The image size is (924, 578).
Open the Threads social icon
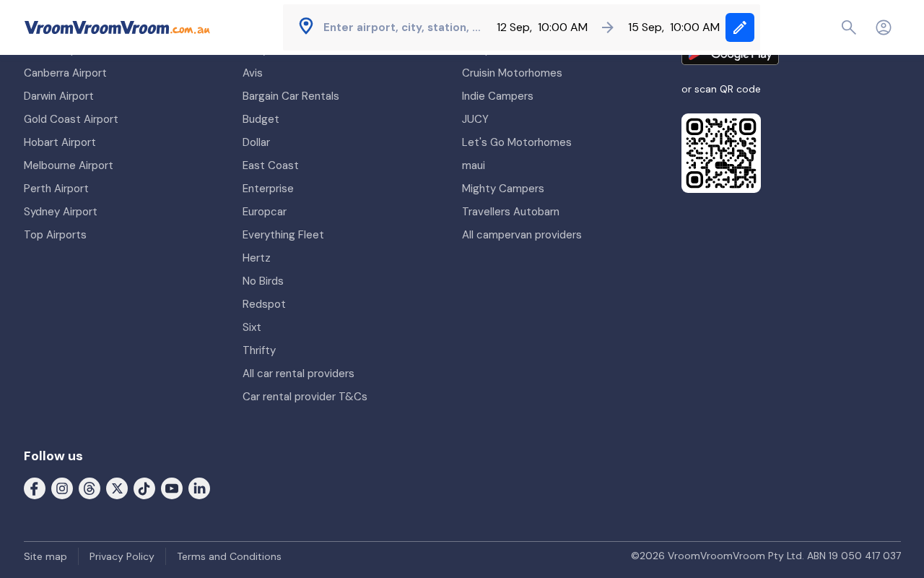(x=90, y=488)
